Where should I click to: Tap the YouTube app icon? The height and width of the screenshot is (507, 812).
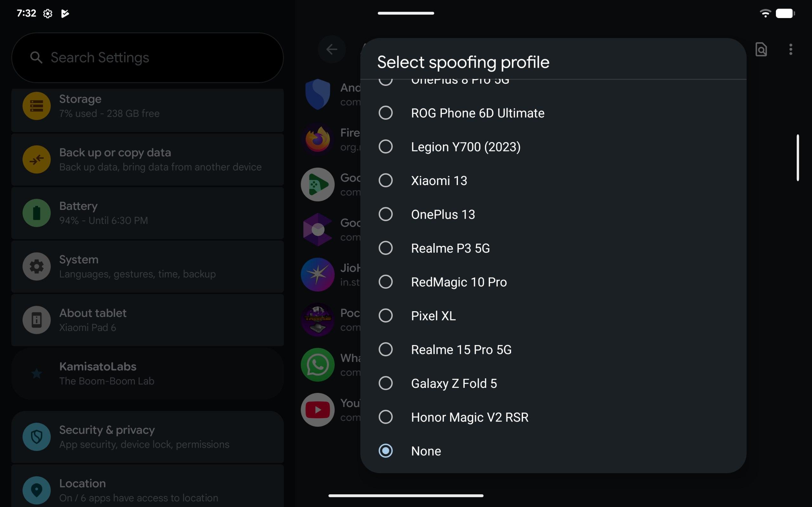pyautogui.click(x=318, y=410)
